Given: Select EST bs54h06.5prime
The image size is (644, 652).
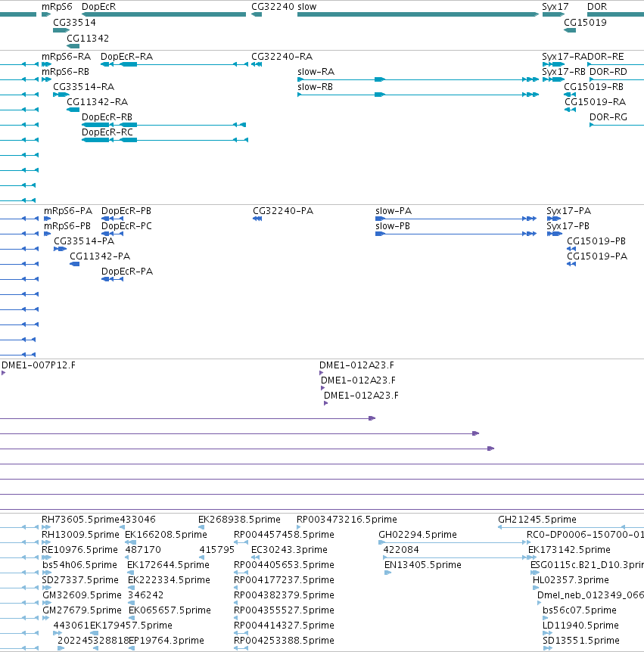Looking at the screenshot, I should 79,565.
